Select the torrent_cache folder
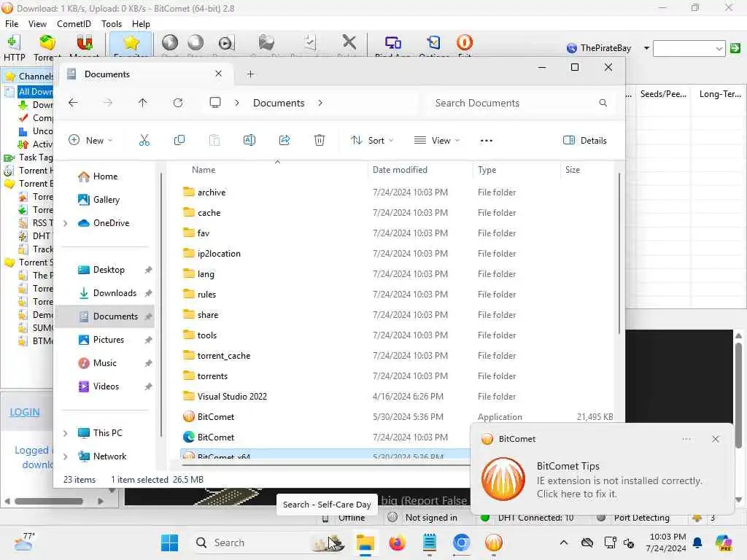 (223, 356)
